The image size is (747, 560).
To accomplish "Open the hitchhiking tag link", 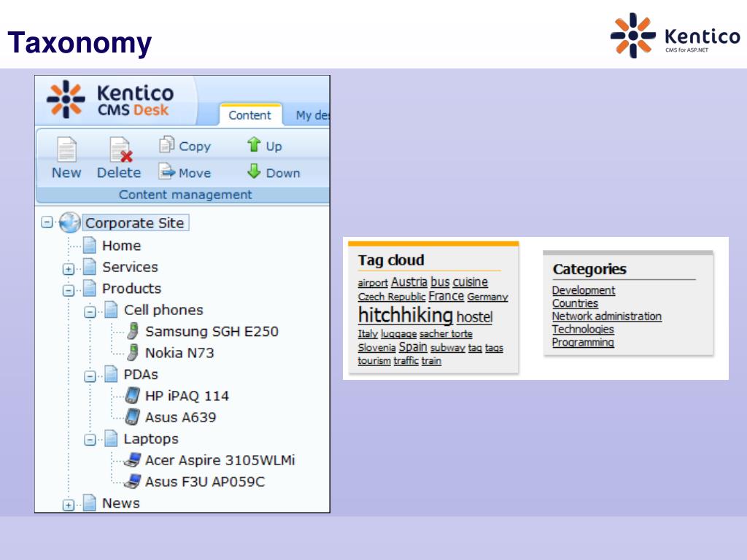I will point(406,315).
